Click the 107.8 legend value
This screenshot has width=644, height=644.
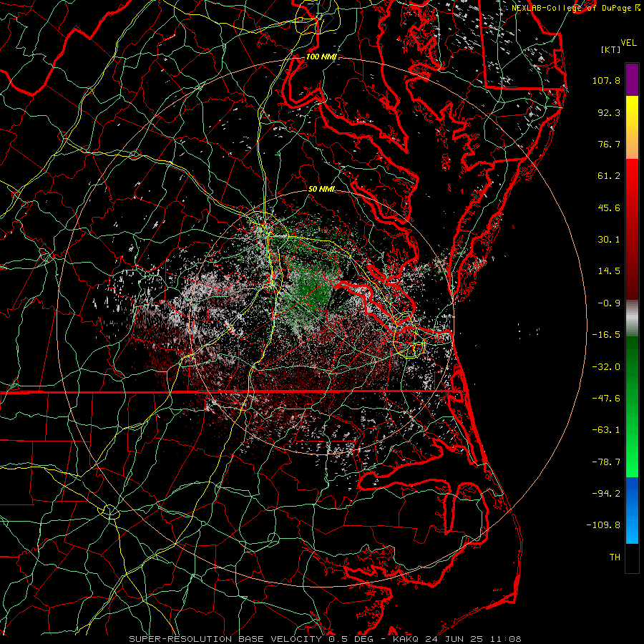click(x=606, y=80)
